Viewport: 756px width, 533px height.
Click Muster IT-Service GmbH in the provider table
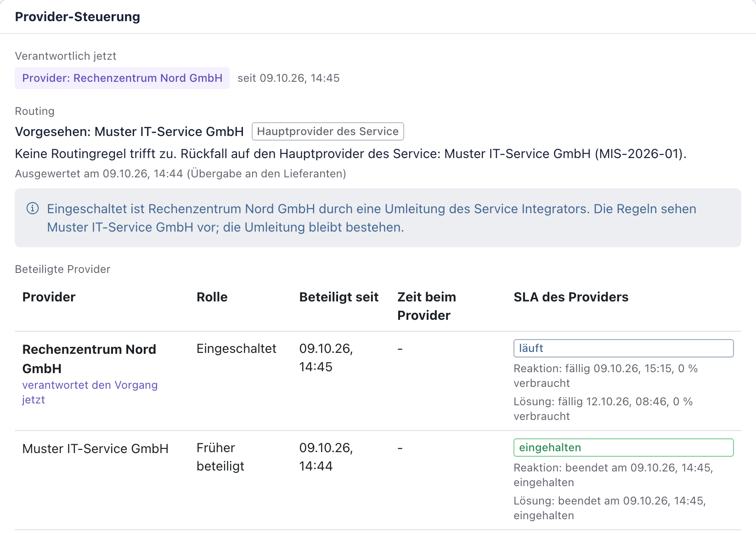pyautogui.click(x=96, y=448)
